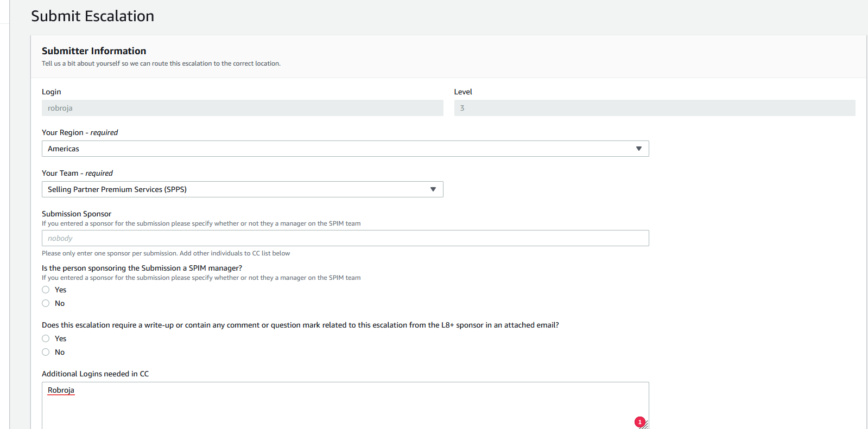This screenshot has height=429, width=868.
Task: Click the Submit Escalation page heading
Action: coord(92,16)
